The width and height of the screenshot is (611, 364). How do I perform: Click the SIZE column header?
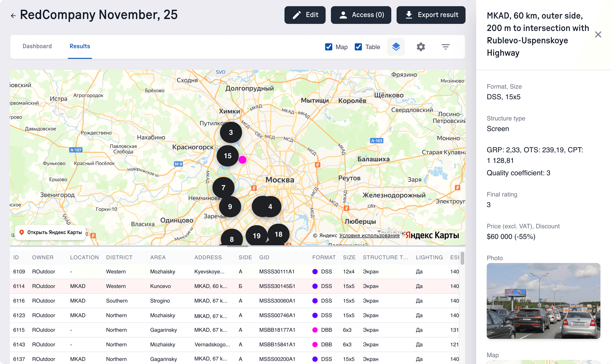point(349,257)
